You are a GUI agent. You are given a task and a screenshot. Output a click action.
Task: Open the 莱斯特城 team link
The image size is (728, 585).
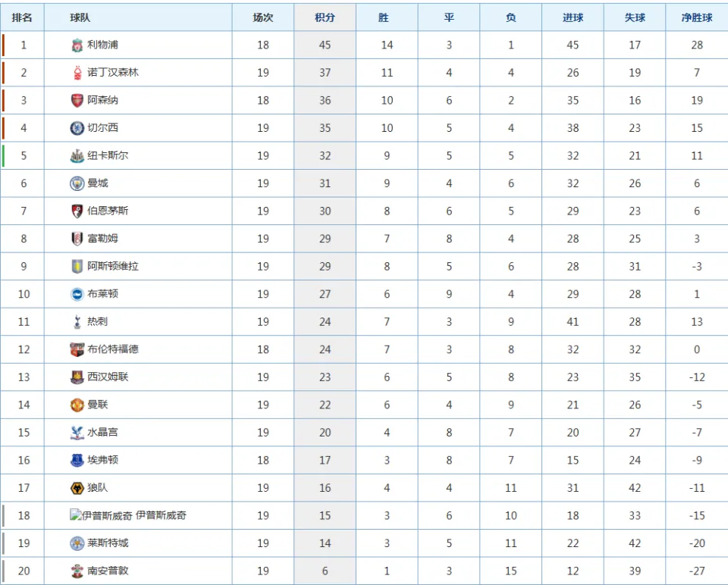tap(108, 543)
